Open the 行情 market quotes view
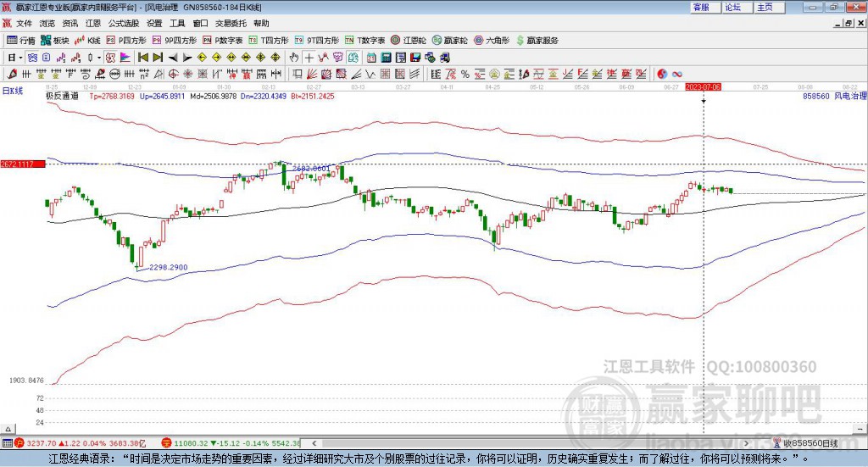 tap(20, 41)
